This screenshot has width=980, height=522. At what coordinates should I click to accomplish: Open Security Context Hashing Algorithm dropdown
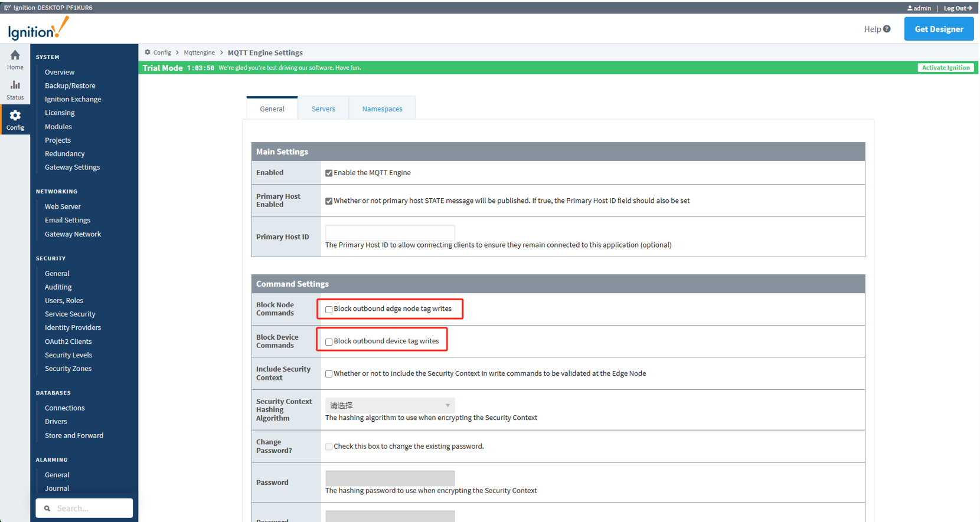390,405
